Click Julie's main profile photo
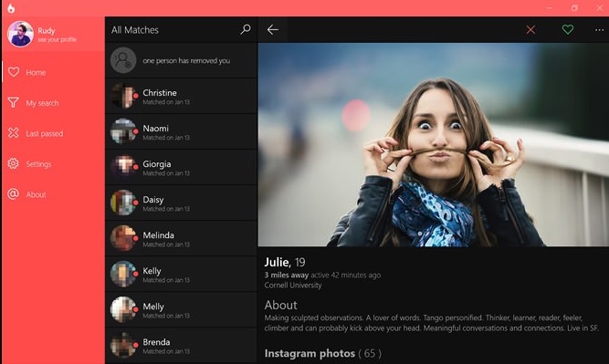The width and height of the screenshot is (609, 364). tap(434, 144)
